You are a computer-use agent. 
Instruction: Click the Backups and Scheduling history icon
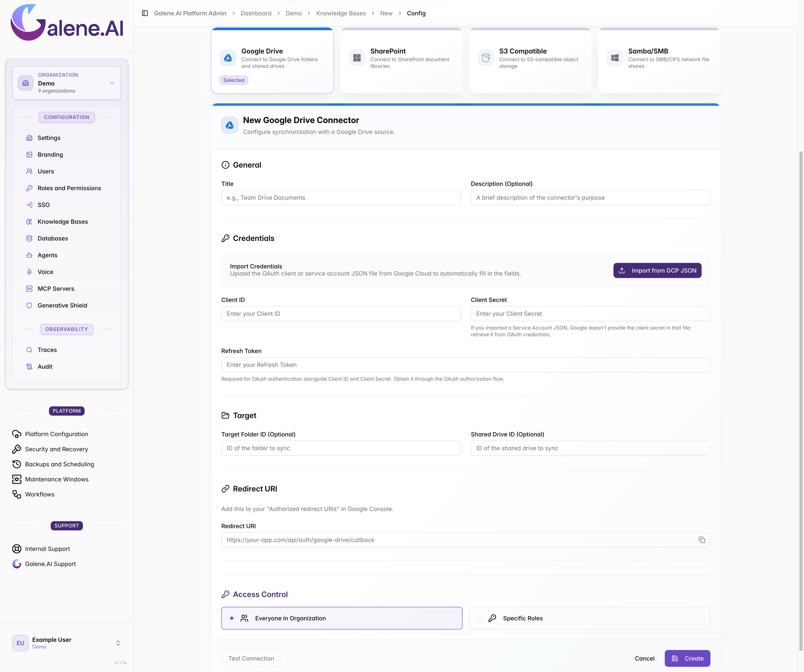pyautogui.click(x=16, y=464)
